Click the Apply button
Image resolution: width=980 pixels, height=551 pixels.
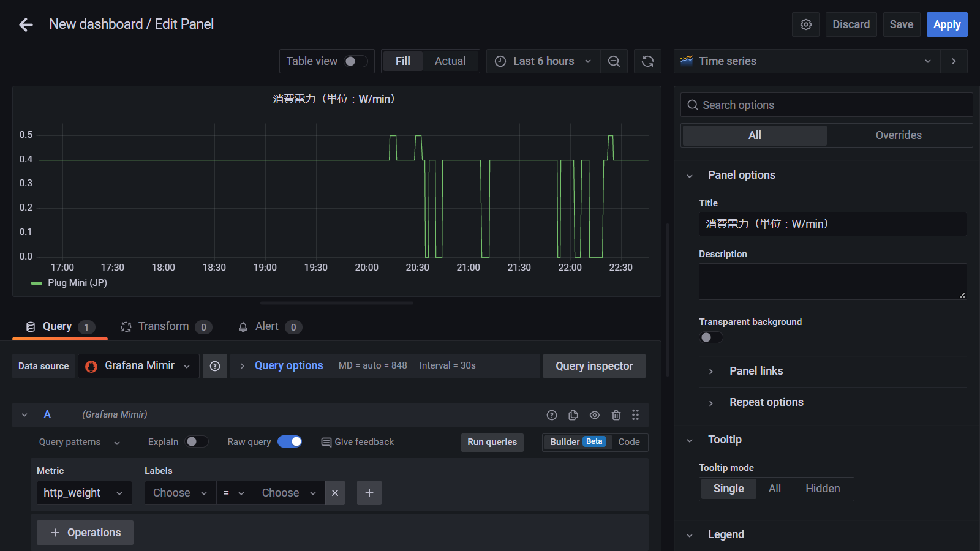(946, 24)
